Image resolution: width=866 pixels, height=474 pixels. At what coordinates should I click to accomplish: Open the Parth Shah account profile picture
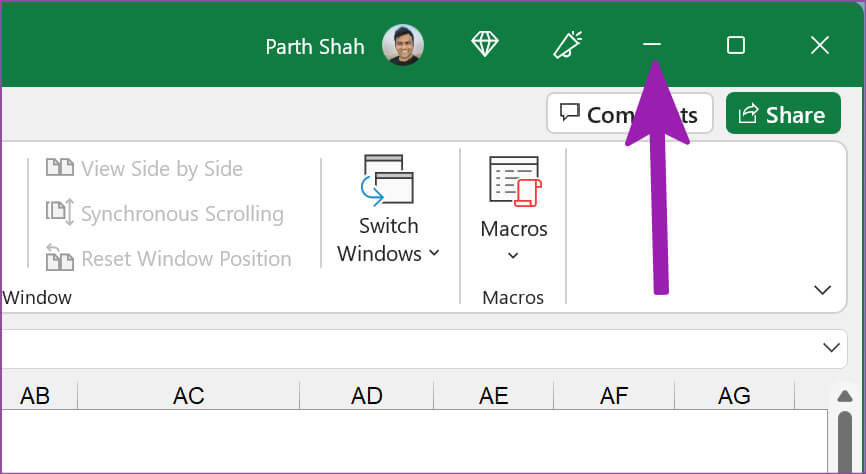pyautogui.click(x=403, y=45)
